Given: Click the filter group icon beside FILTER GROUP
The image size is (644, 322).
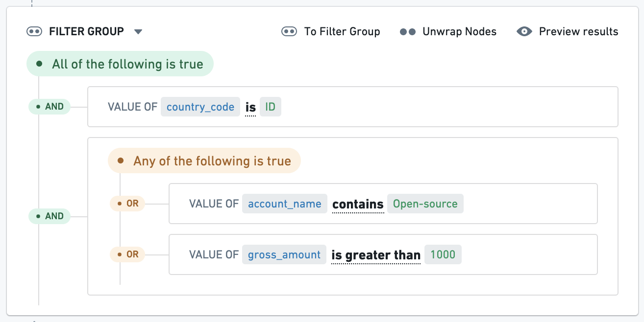Looking at the screenshot, I should pos(34,32).
